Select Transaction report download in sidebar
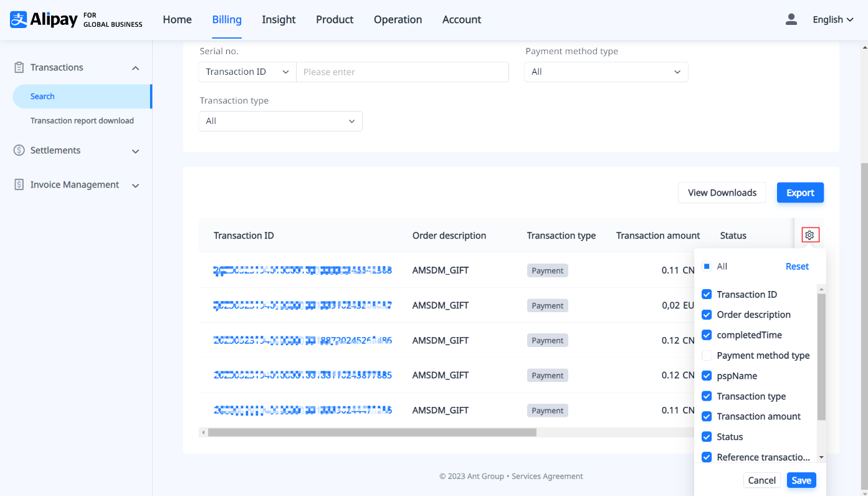The height and width of the screenshot is (496, 868). (82, 120)
